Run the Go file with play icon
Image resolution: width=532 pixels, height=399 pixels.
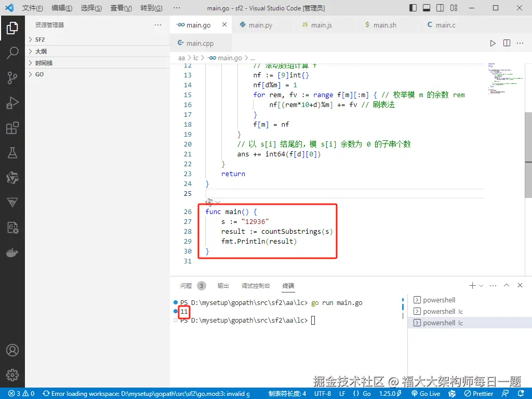(493, 43)
